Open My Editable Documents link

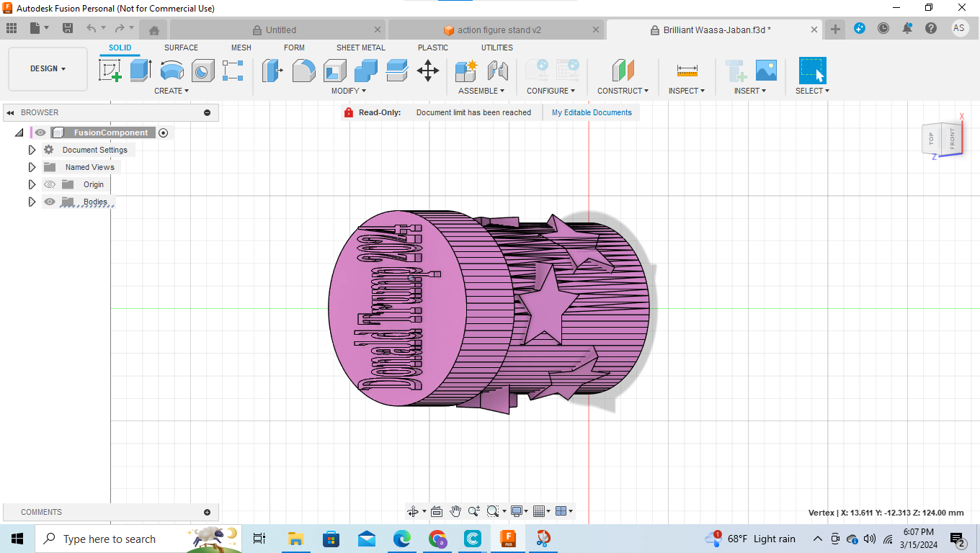(592, 112)
